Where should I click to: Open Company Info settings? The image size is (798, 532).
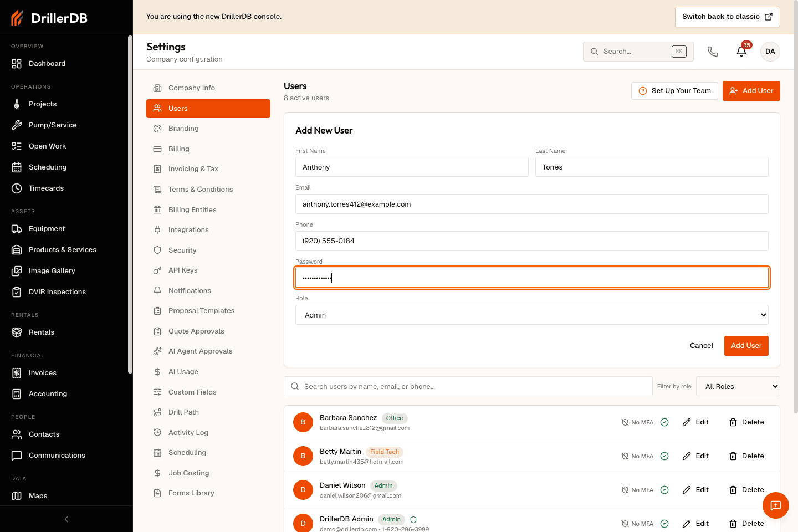coord(208,88)
